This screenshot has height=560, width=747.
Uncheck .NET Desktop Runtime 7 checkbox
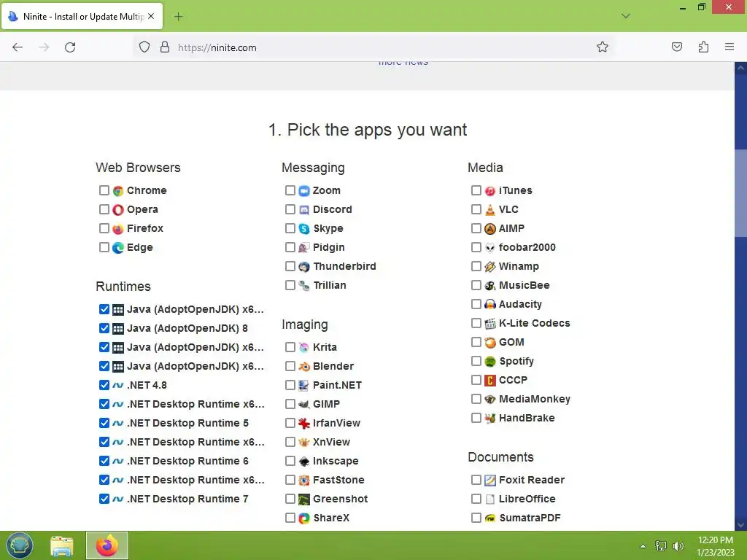point(104,499)
